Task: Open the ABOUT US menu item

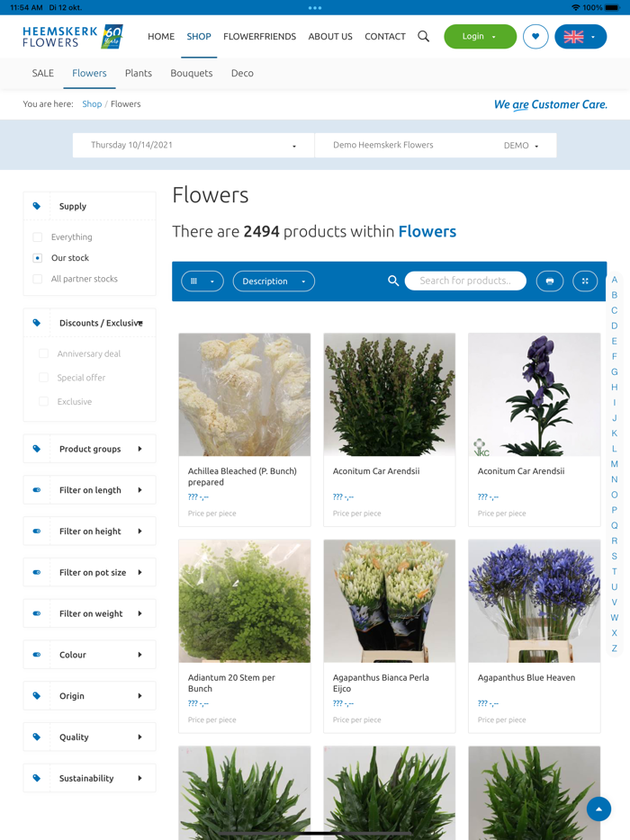Action: pos(330,37)
